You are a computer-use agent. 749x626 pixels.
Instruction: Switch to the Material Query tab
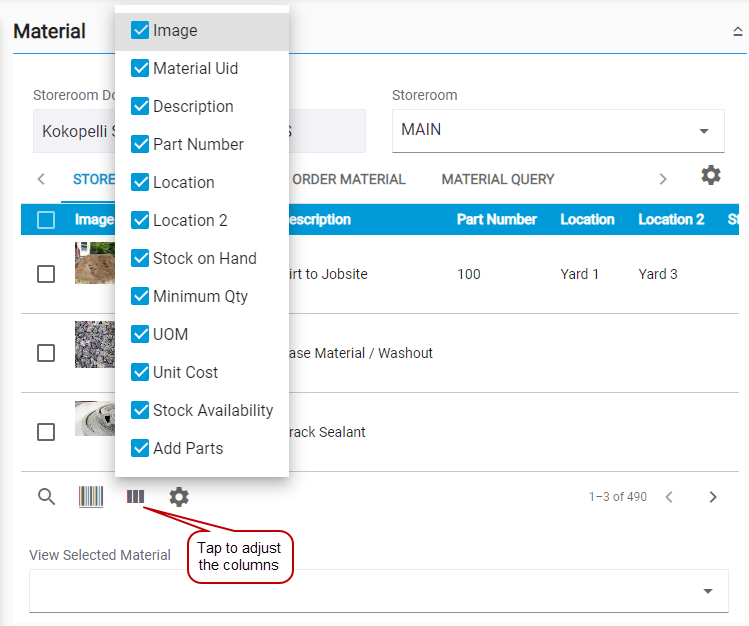coord(498,180)
